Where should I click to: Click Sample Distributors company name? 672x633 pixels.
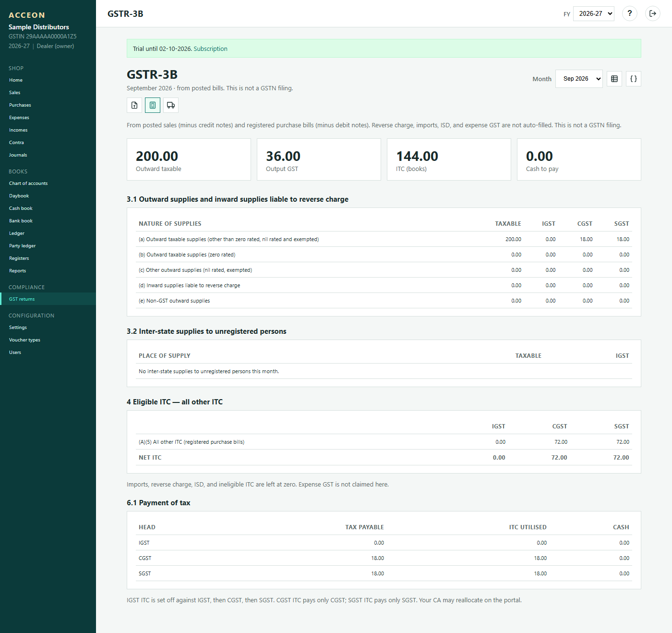tap(39, 27)
